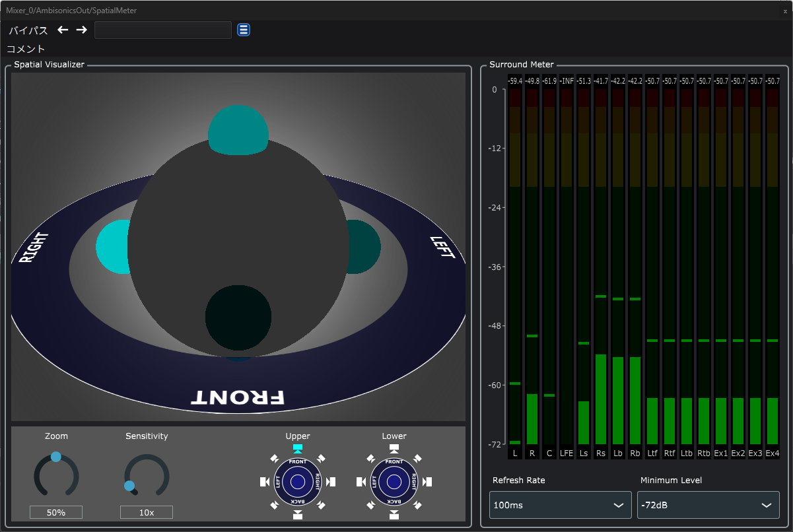This screenshot has width=793, height=532.
Task: Click the preset name text field
Action: [162, 30]
